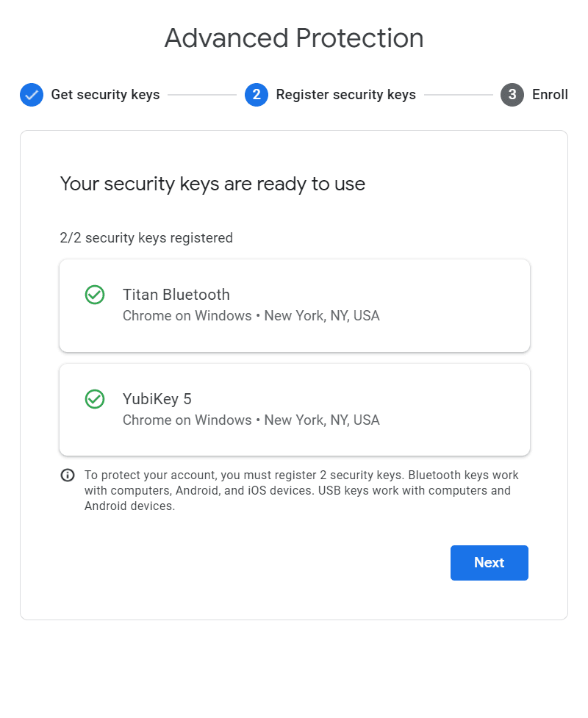This screenshot has width=588, height=718.
Task: Click the gray step 3 number circle
Action: pyautogui.click(x=512, y=95)
